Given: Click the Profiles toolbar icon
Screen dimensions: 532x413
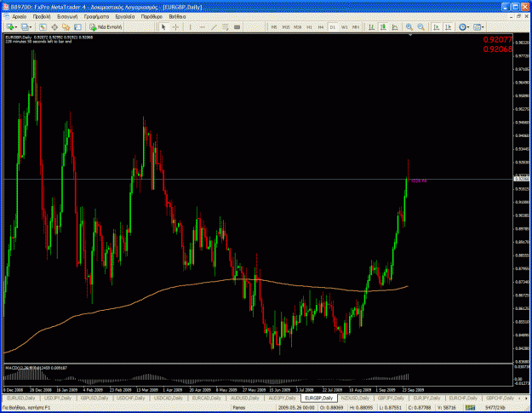Looking at the screenshot, I should 25,27.
